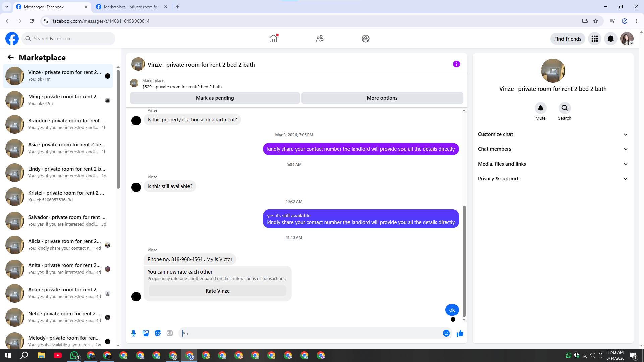Open Salvador private room conversation

click(x=58, y=221)
